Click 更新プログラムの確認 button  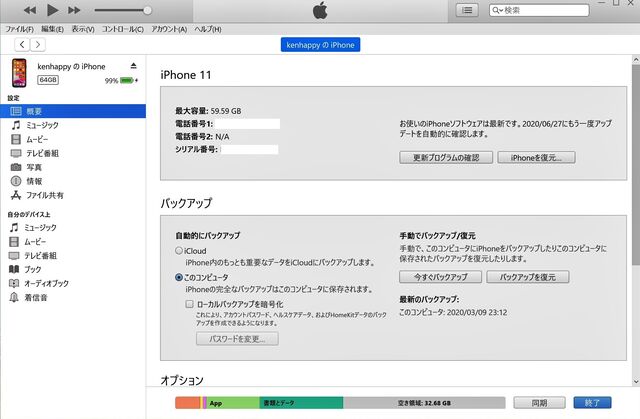coord(446,157)
